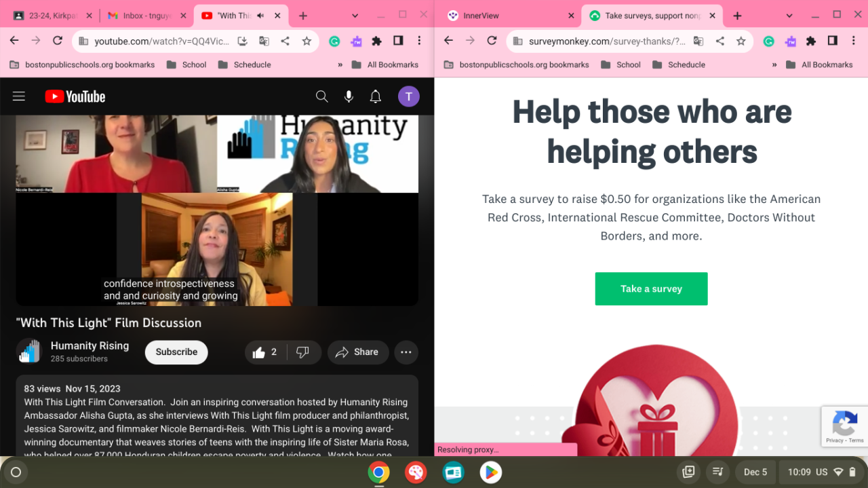
Task: Open Chrome three-dot menu in YouTube window
Action: click(x=419, y=41)
